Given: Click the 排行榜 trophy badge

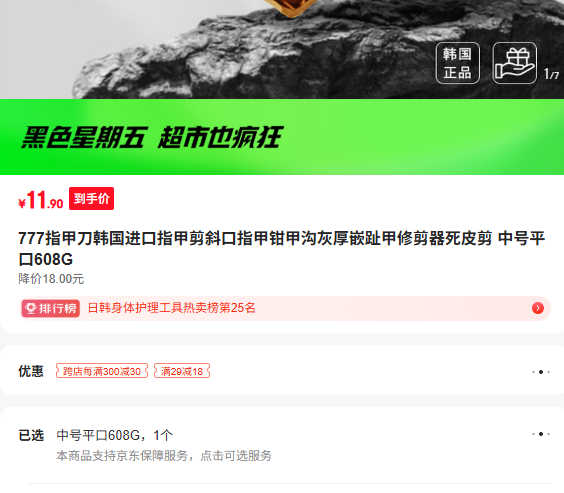Looking at the screenshot, I should click(50, 308).
